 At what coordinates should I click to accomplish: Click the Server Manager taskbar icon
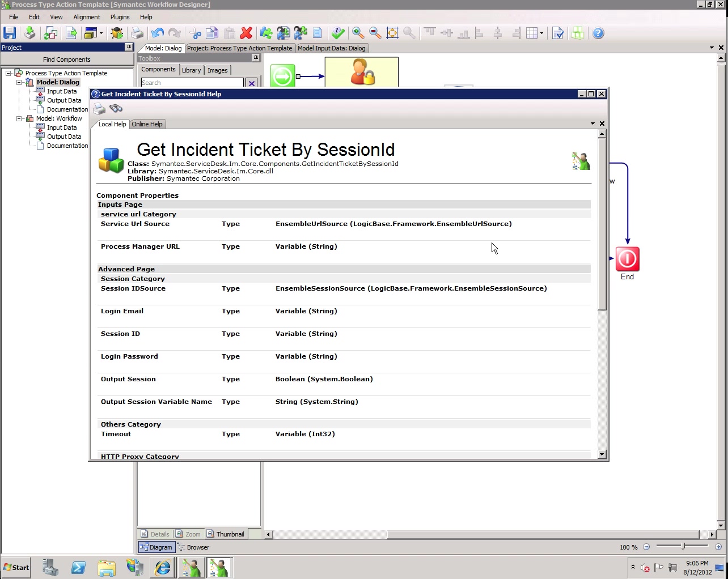click(50, 567)
